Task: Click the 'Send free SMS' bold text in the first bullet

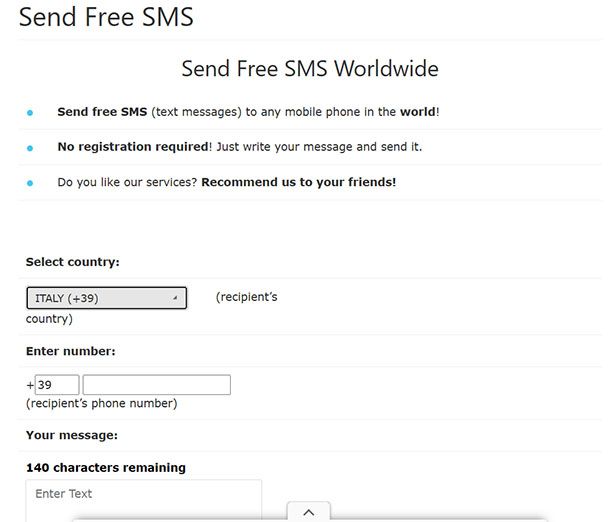Action: (x=102, y=112)
